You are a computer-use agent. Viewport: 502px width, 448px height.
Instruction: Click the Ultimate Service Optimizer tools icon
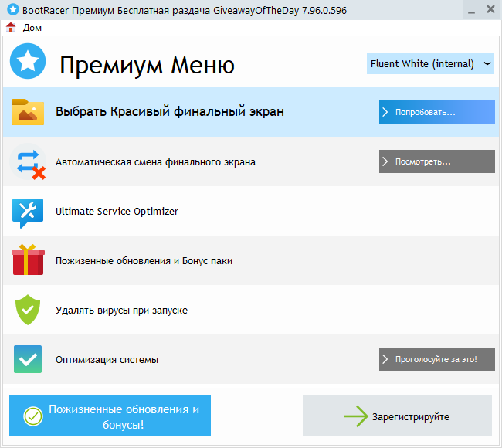28,212
